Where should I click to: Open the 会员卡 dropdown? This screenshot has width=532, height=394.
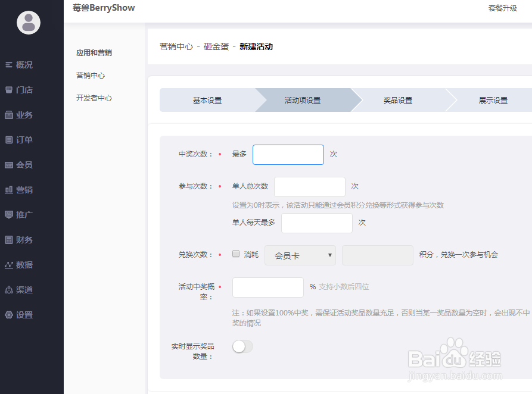(300, 255)
